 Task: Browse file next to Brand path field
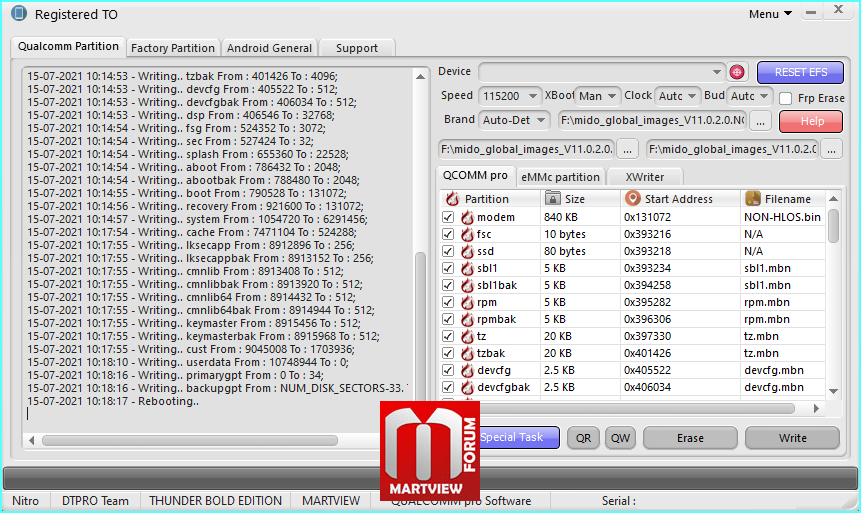coord(761,121)
